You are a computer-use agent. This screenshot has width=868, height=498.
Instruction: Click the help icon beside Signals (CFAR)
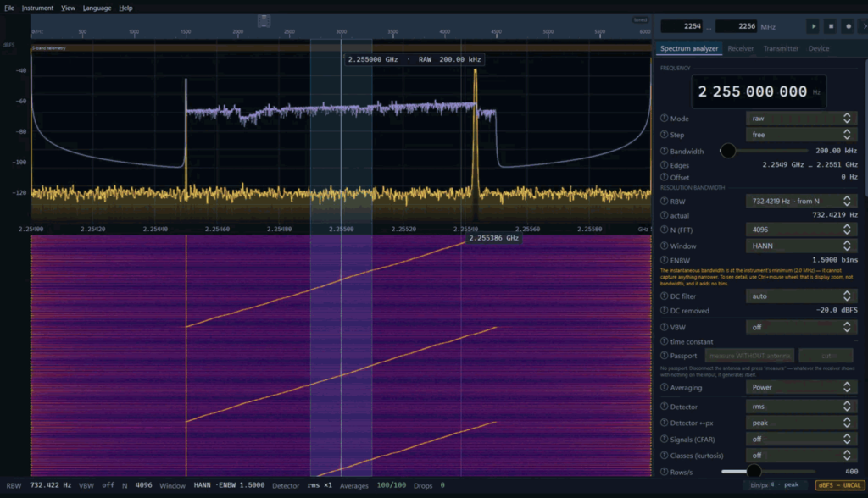pyautogui.click(x=664, y=440)
